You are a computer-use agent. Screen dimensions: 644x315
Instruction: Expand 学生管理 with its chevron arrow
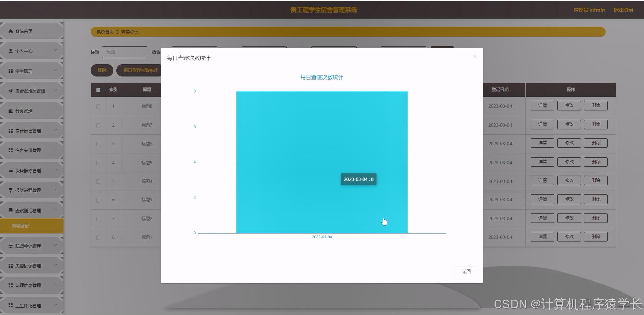pyautogui.click(x=56, y=70)
